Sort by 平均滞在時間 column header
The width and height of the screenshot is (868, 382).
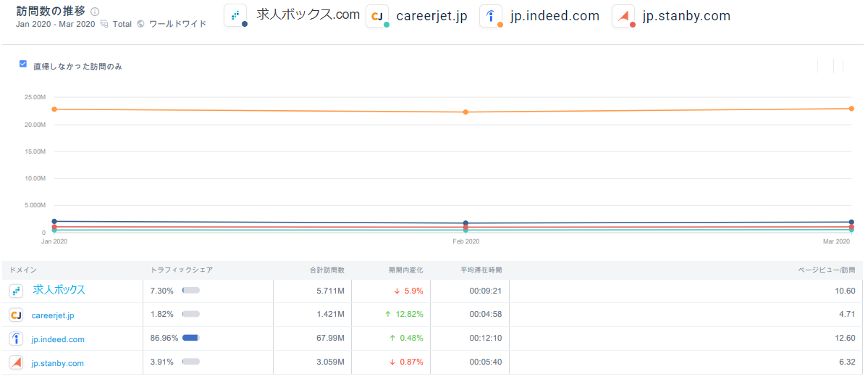pyautogui.click(x=481, y=270)
